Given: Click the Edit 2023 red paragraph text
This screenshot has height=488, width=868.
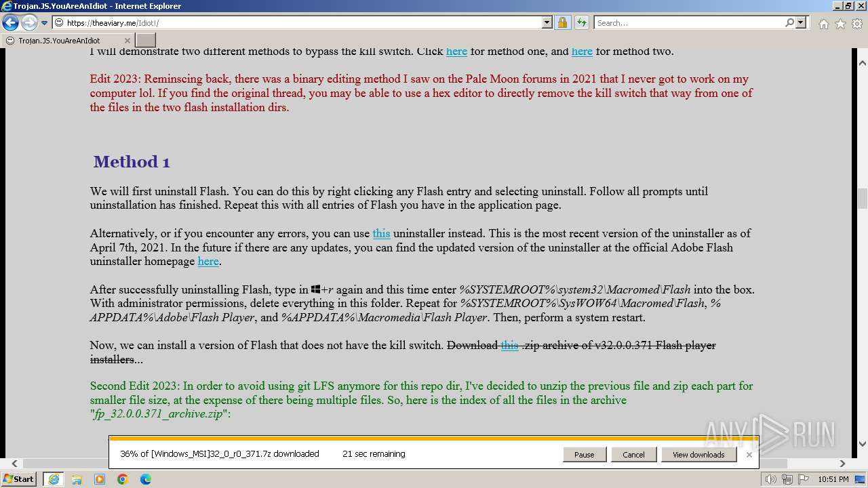Looking at the screenshot, I should click(x=421, y=93).
